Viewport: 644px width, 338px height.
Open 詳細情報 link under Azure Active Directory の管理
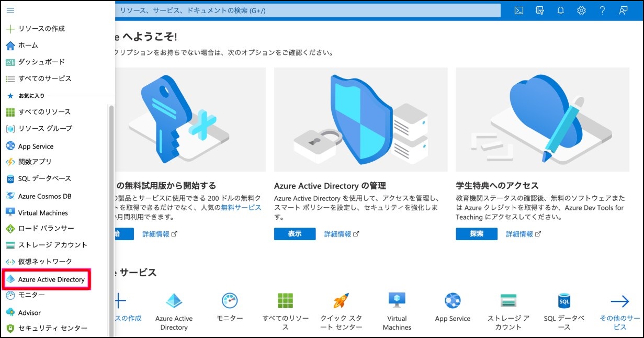pos(342,234)
